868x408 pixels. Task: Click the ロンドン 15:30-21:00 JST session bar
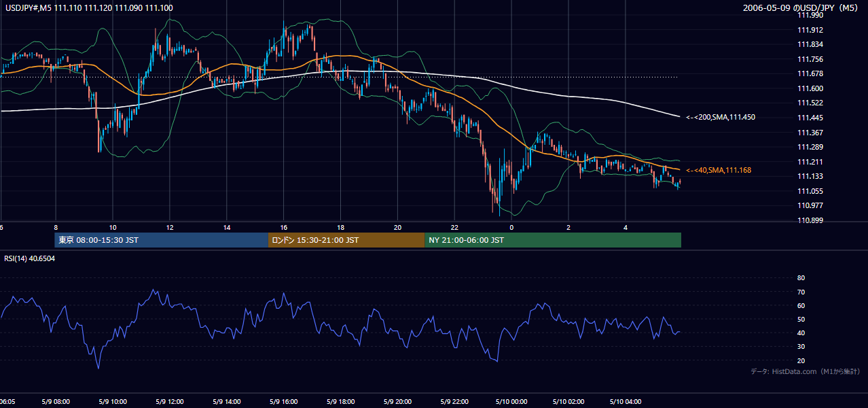(346, 240)
